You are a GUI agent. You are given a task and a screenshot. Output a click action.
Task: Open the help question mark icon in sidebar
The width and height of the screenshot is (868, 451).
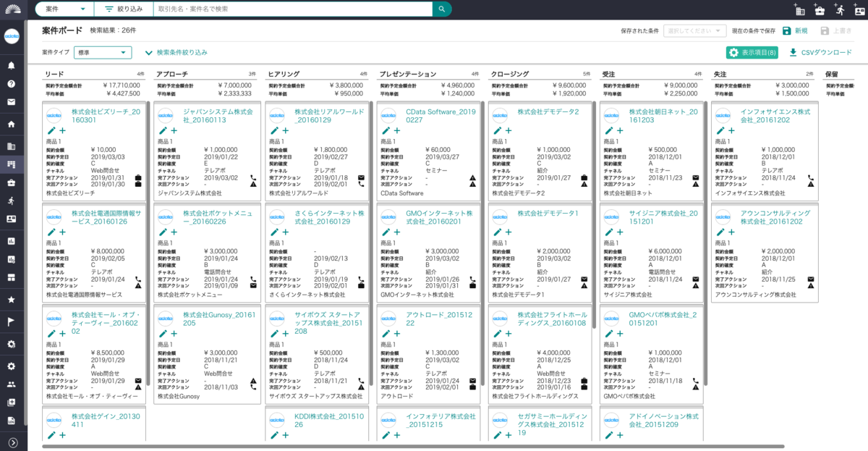point(12,83)
